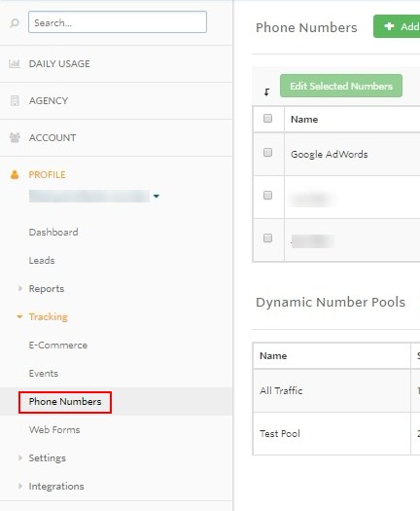Click the plus icon on the Add button
This screenshot has width=420, height=511.
[x=389, y=26]
